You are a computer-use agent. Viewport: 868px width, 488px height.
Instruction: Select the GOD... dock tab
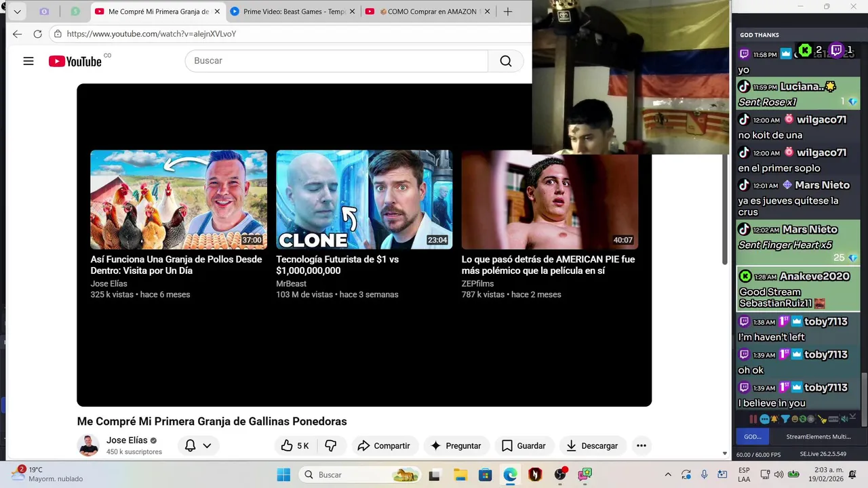coord(753,437)
